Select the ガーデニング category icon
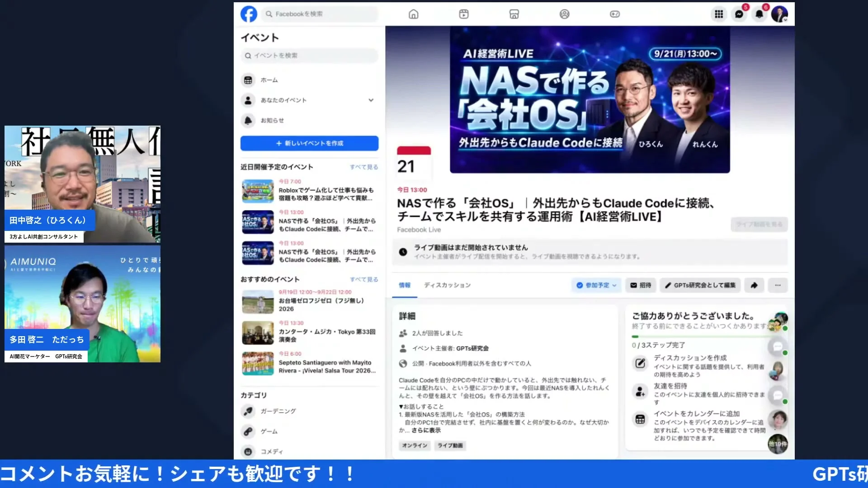Viewport: 868px width, 488px height. (248, 411)
